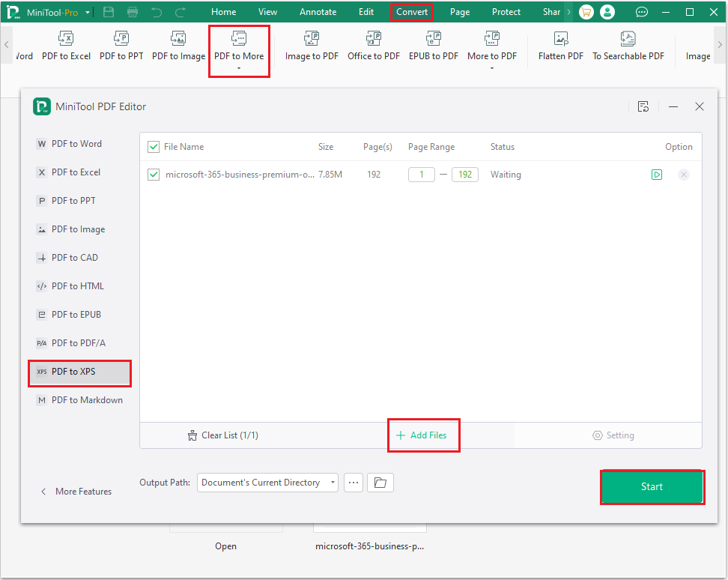Click the Undo arrow icon

pyautogui.click(x=157, y=12)
